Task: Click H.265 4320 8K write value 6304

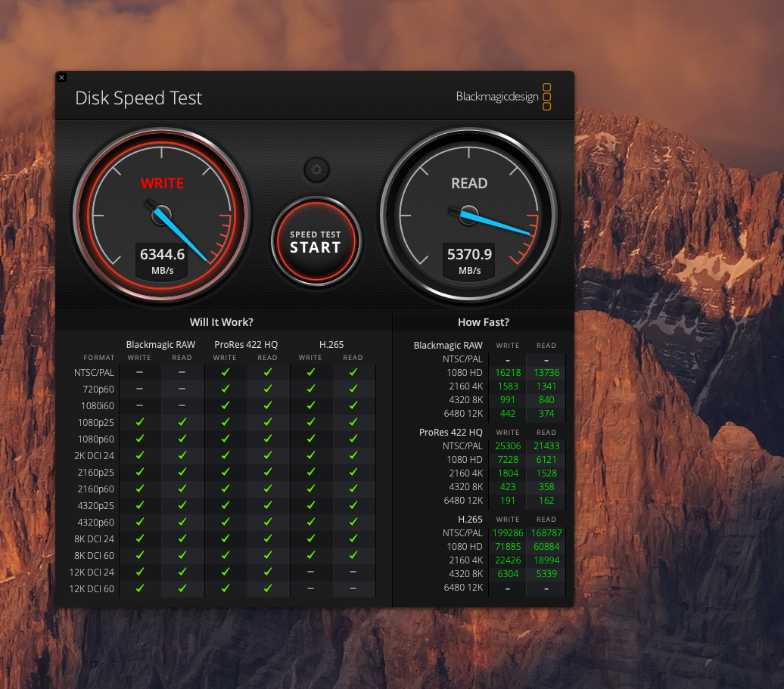Action: coord(508,574)
